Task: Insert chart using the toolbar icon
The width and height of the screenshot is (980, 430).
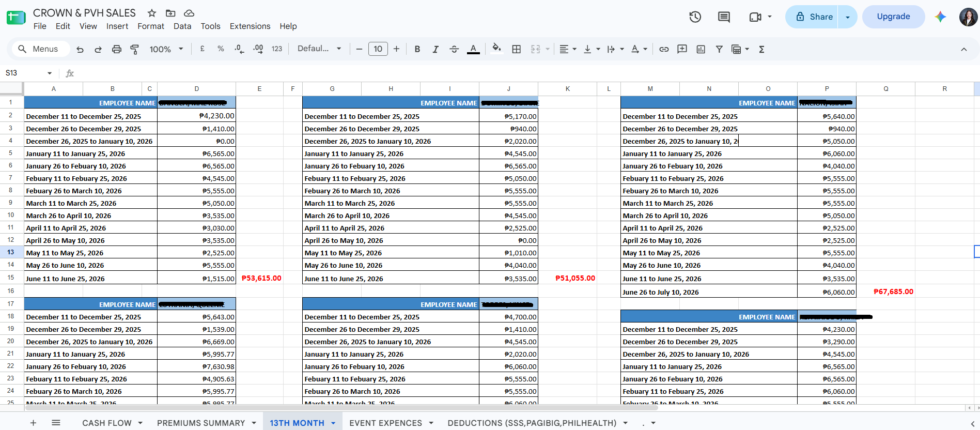Action: [701, 49]
